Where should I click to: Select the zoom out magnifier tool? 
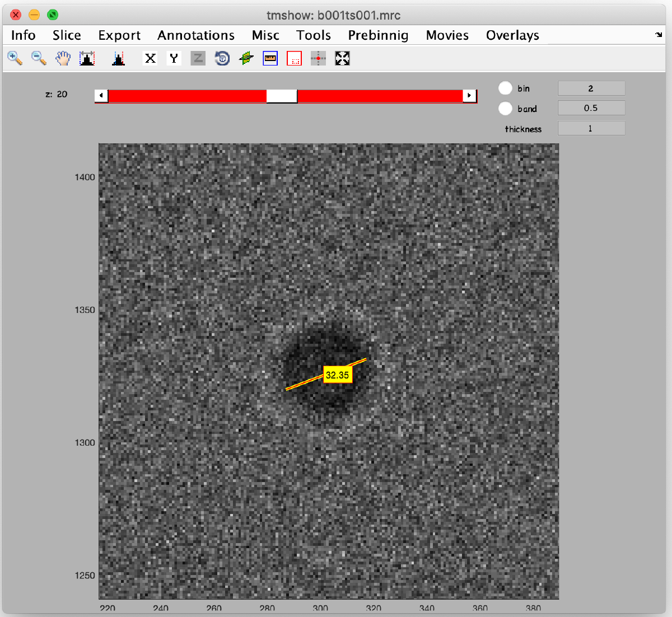pyautogui.click(x=39, y=58)
